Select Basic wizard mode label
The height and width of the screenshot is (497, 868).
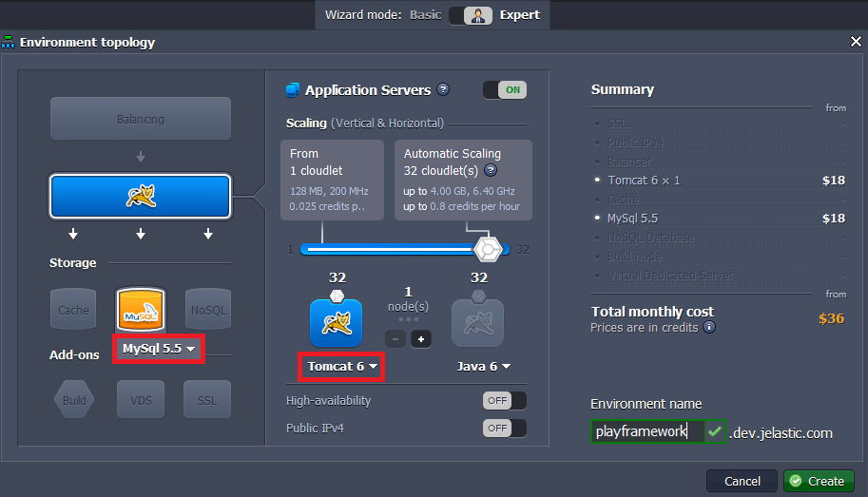425,15
